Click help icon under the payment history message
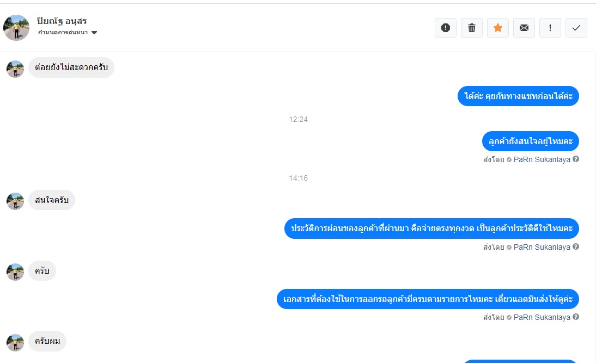Image resolution: width=596 pixels, height=364 pixels. [576, 246]
